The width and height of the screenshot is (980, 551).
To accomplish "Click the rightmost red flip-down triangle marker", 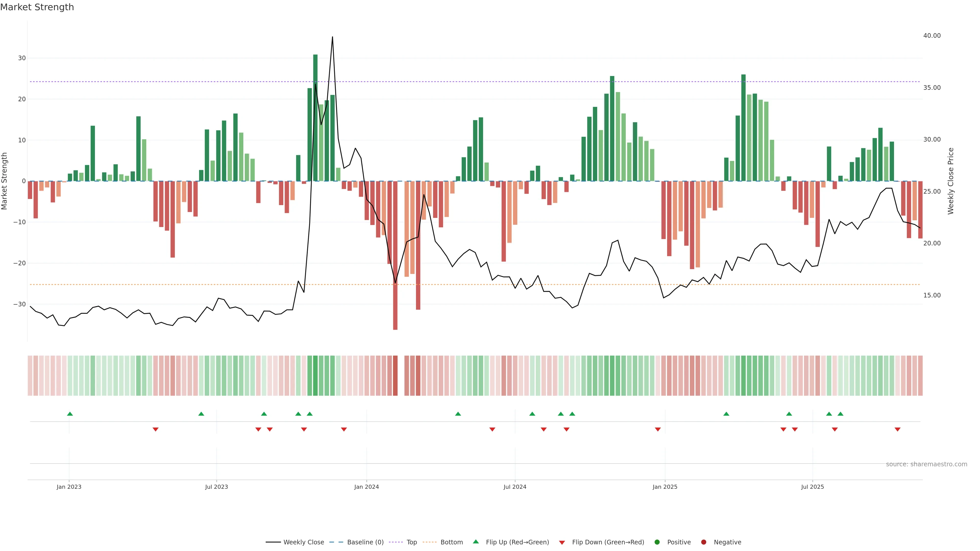I will pyautogui.click(x=898, y=429).
